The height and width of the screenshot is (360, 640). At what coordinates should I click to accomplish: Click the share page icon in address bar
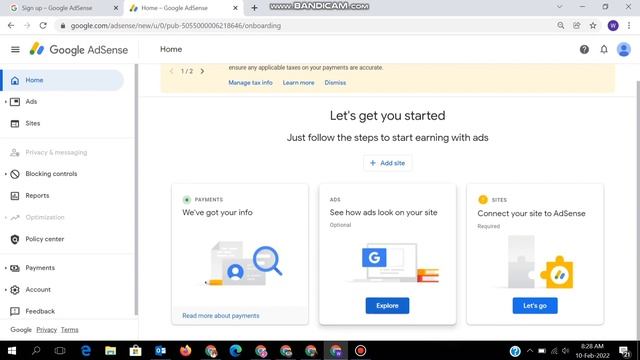tap(576, 25)
